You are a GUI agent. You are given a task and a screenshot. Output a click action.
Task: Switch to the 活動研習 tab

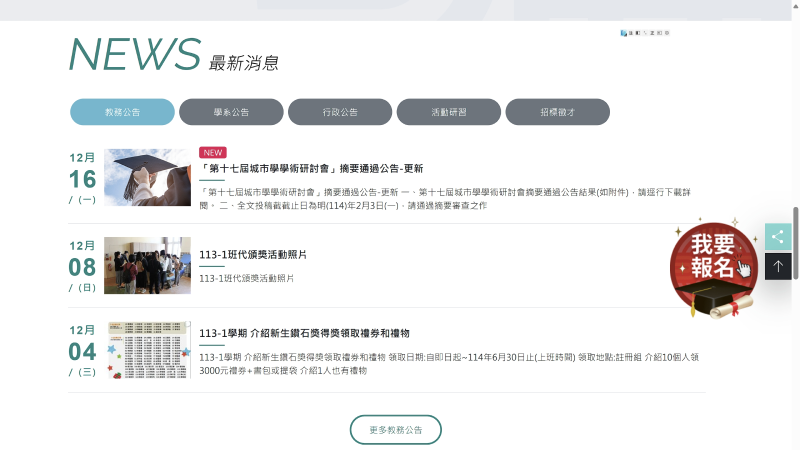(448, 112)
